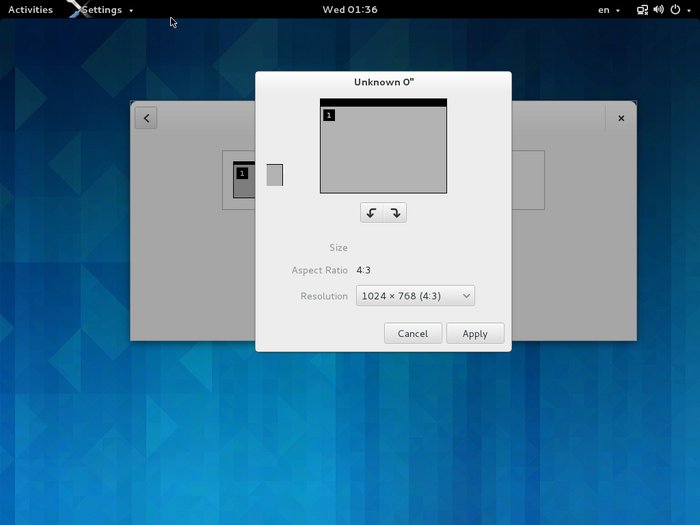Open the Activities overview
Image resolution: width=700 pixels, height=525 pixels.
pos(30,9)
